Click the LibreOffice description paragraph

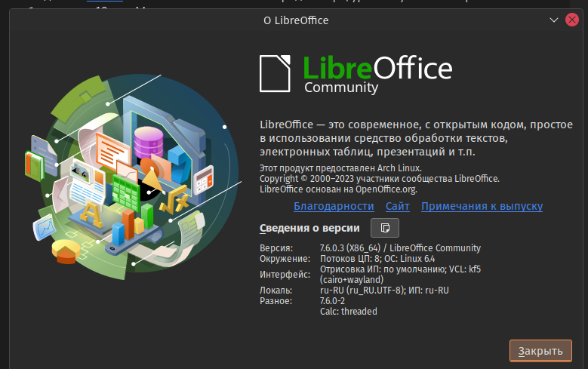[x=416, y=138]
